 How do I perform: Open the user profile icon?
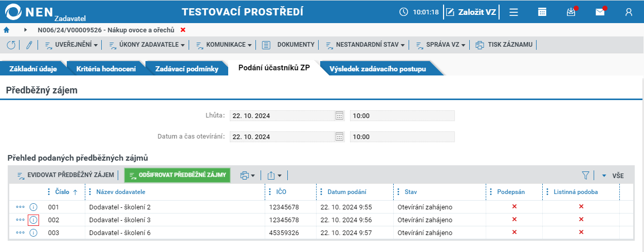[629, 12]
